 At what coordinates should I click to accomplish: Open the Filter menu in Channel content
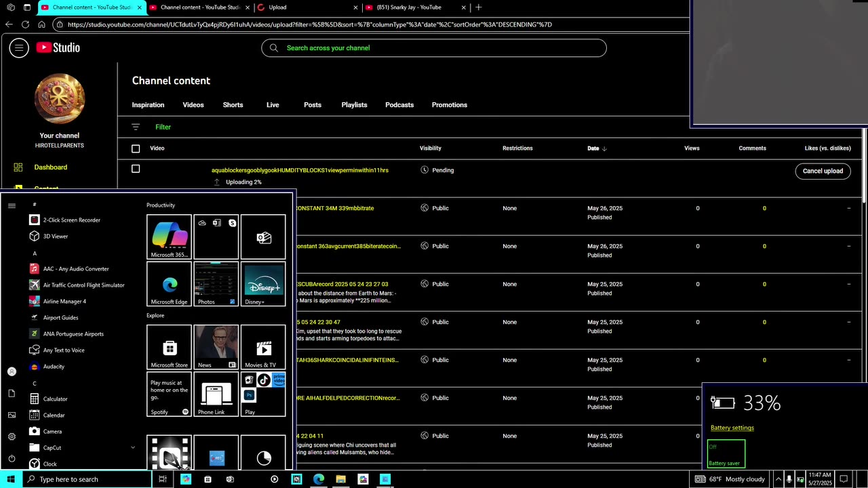(163, 127)
